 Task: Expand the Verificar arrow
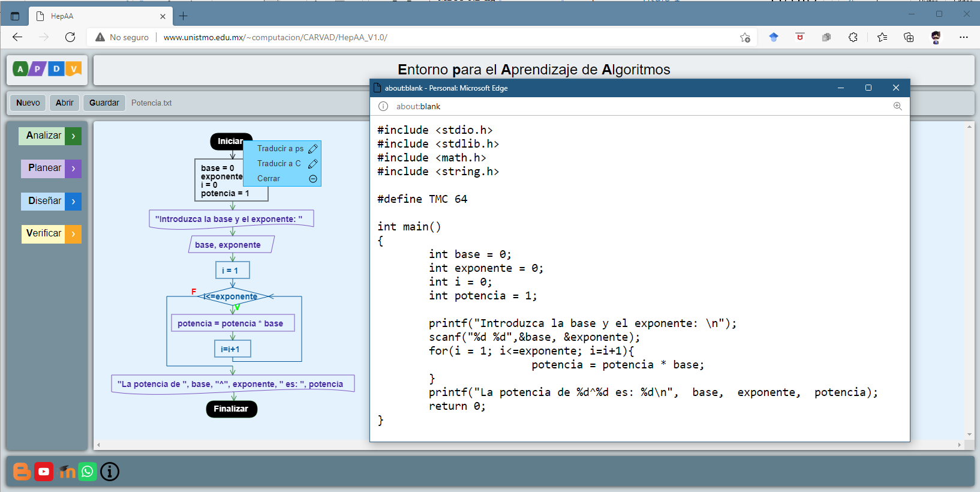(73, 234)
